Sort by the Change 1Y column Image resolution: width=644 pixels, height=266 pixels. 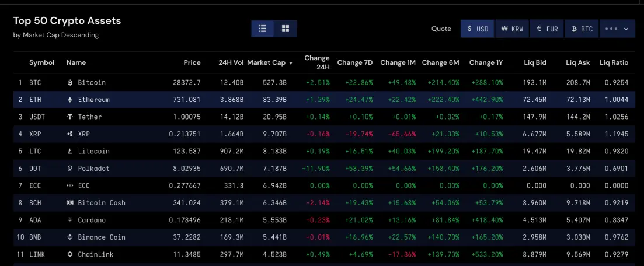tap(486, 62)
